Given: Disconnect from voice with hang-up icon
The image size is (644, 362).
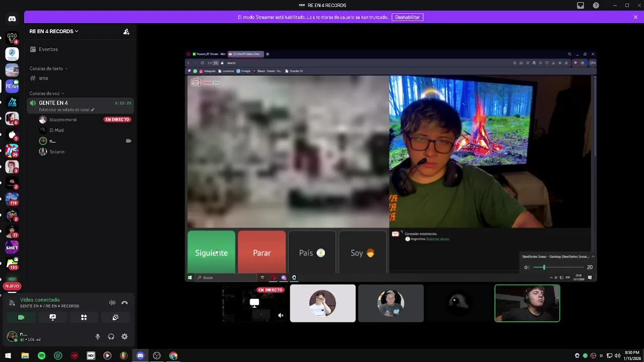Looking at the screenshot, I should 125,303.
